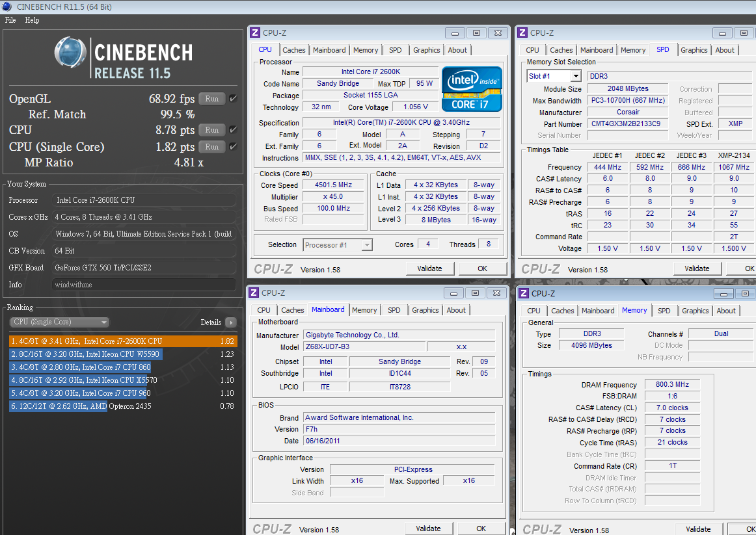Select ranking row Intel Core i7 CPU 860
This screenshot has width=756, height=535.
[123, 367]
